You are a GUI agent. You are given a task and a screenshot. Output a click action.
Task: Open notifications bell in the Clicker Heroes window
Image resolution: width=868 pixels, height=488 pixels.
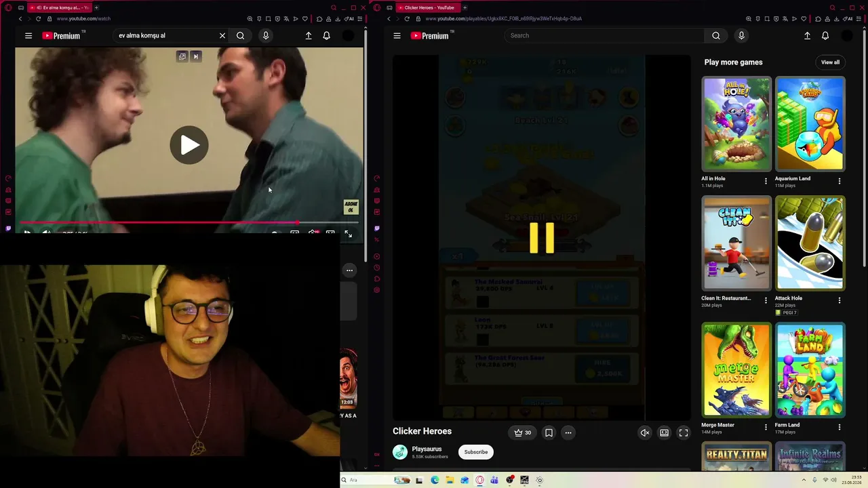pyautogui.click(x=825, y=36)
